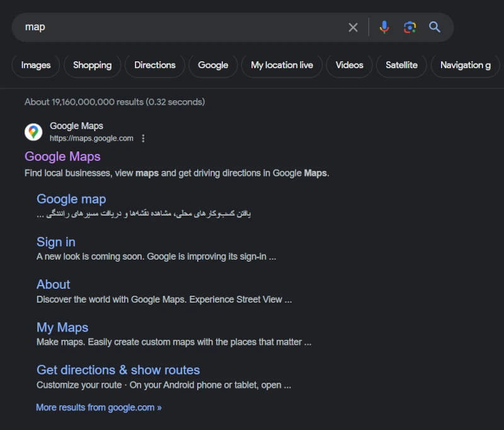504x430 pixels.
Task: Open the My Maps sitelink
Action: (x=62, y=327)
